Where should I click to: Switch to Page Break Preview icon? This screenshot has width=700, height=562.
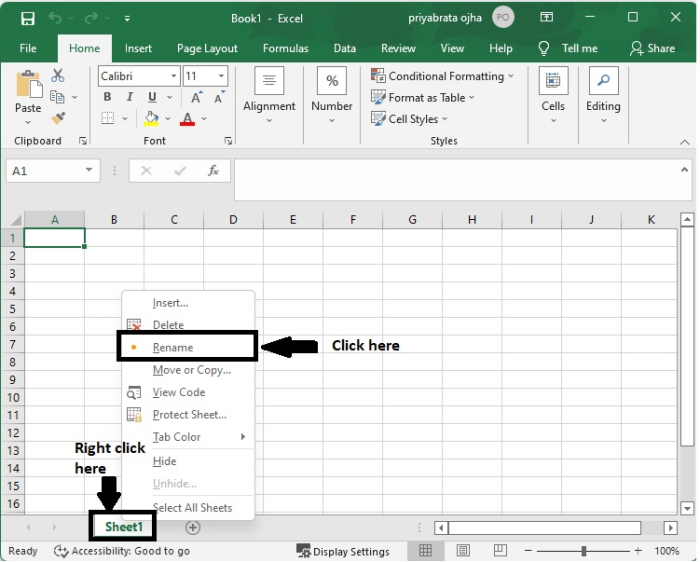[x=500, y=550]
